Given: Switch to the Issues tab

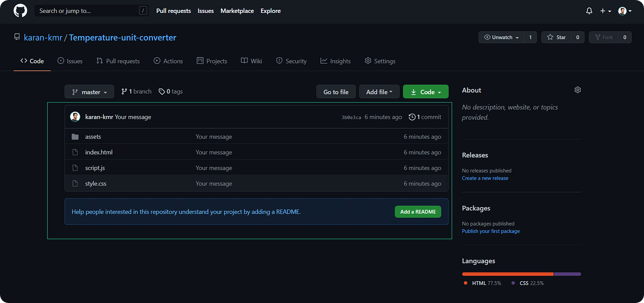Looking at the screenshot, I should [70, 61].
